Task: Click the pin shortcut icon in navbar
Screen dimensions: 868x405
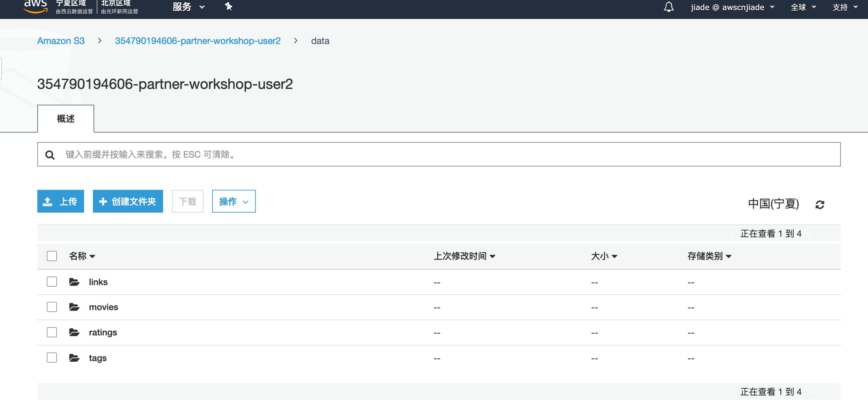Action: 229,6
